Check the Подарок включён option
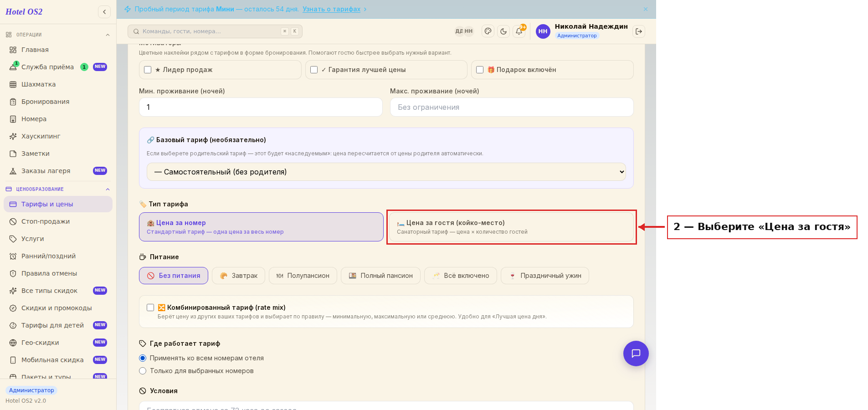The height and width of the screenshot is (410, 868). pyautogui.click(x=480, y=70)
